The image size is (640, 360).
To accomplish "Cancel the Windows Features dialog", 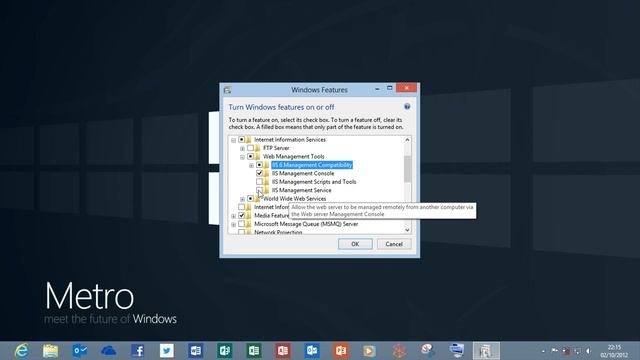I will pos(394,244).
